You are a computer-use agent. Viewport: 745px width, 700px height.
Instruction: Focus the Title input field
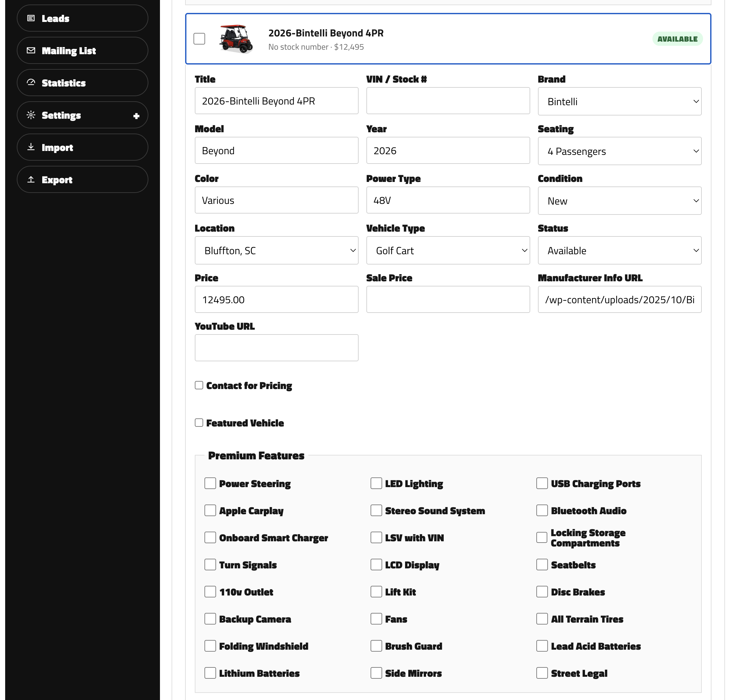pos(276,101)
